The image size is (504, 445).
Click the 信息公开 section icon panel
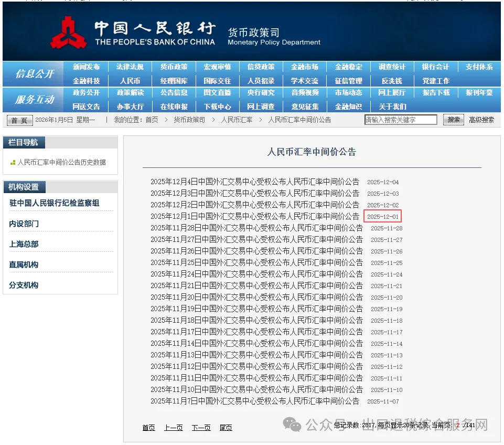point(33,73)
